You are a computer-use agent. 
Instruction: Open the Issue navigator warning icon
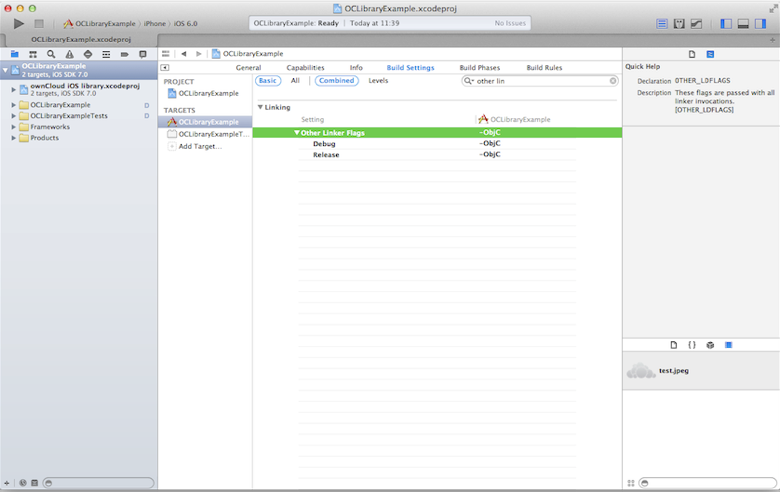(x=70, y=54)
